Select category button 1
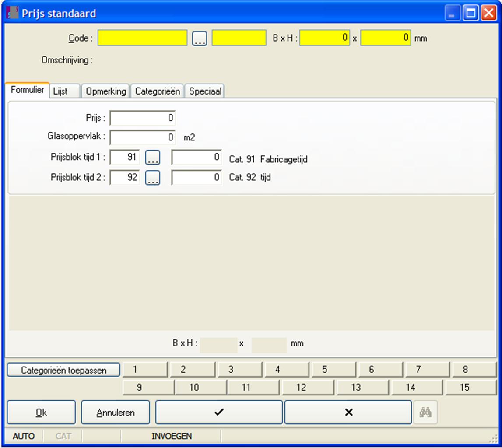502x448 pixels. (145, 370)
